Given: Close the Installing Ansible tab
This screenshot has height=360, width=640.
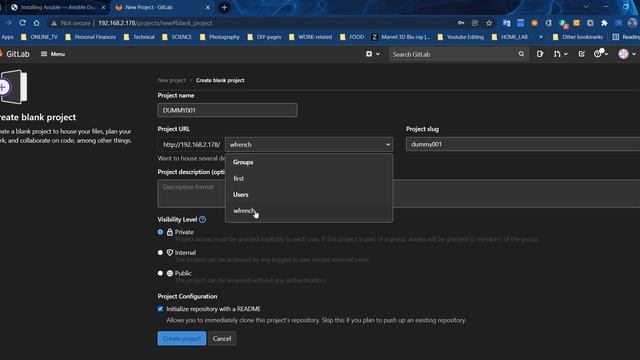Looking at the screenshot, I should point(103,7).
